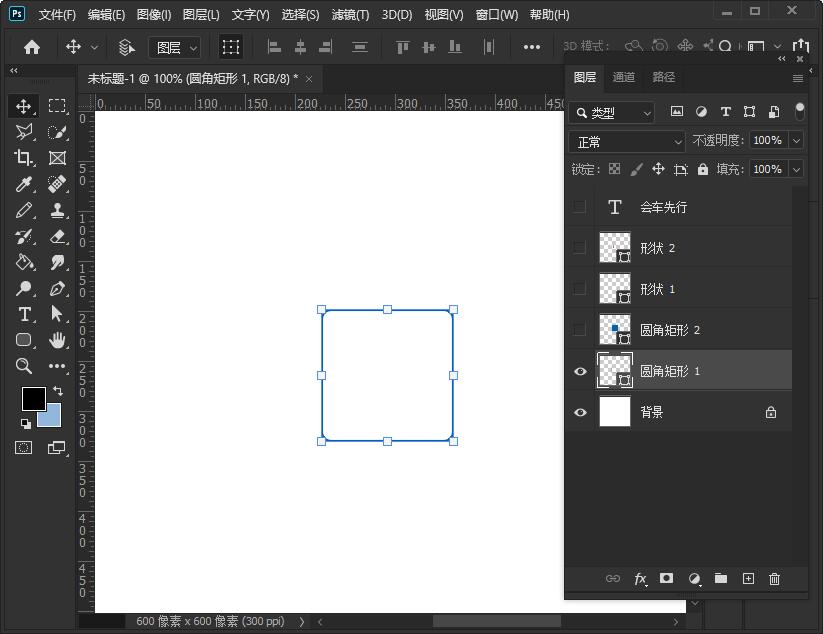Viewport: 823px width, 634px height.
Task: Hide the 背景 layer
Action: pos(580,412)
